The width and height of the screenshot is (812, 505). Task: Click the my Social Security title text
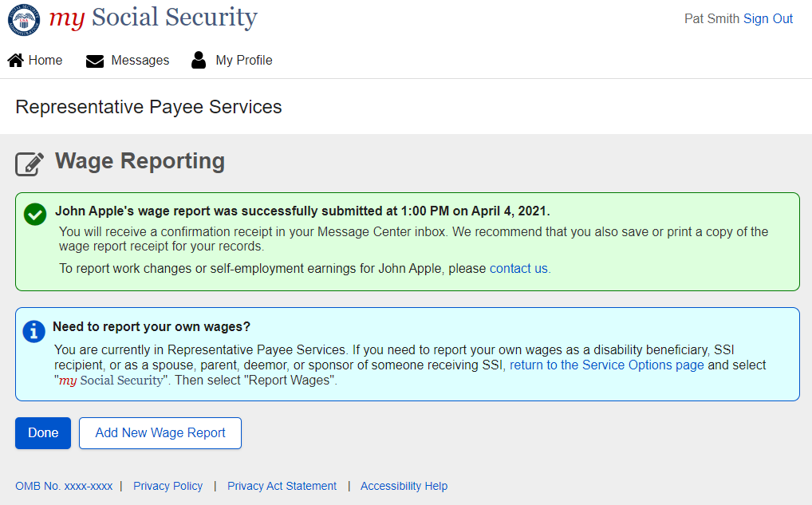tap(153, 18)
